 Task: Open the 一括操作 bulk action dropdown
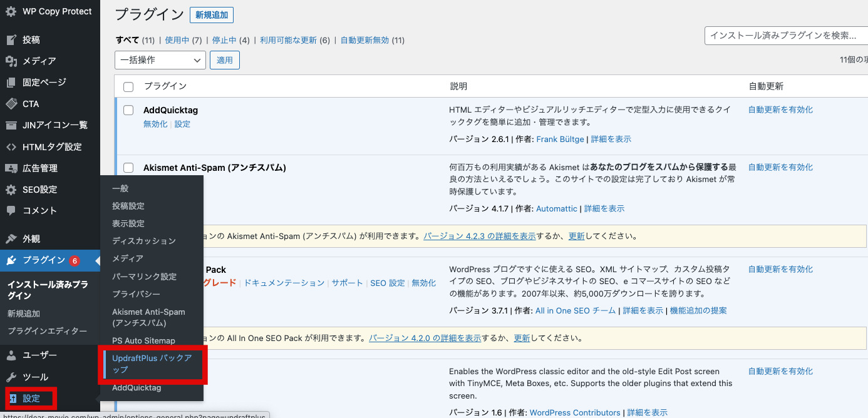[x=160, y=60]
